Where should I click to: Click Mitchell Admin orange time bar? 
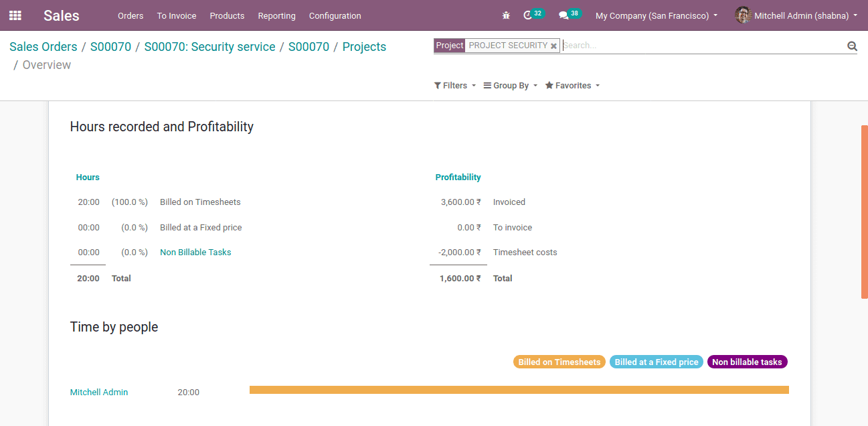pyautogui.click(x=519, y=390)
